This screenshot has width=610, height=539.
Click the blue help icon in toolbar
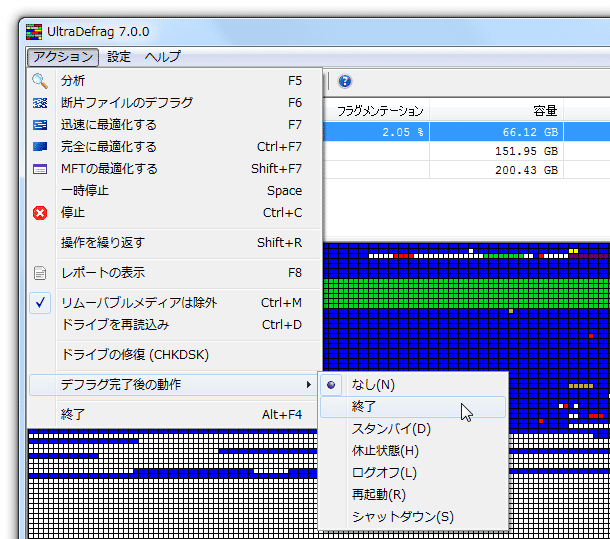345,81
